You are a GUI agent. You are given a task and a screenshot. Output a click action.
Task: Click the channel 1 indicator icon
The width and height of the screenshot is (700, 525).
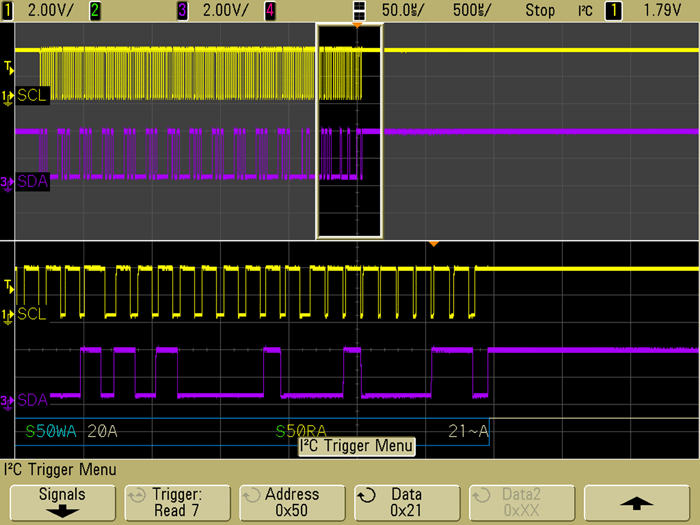point(7,10)
